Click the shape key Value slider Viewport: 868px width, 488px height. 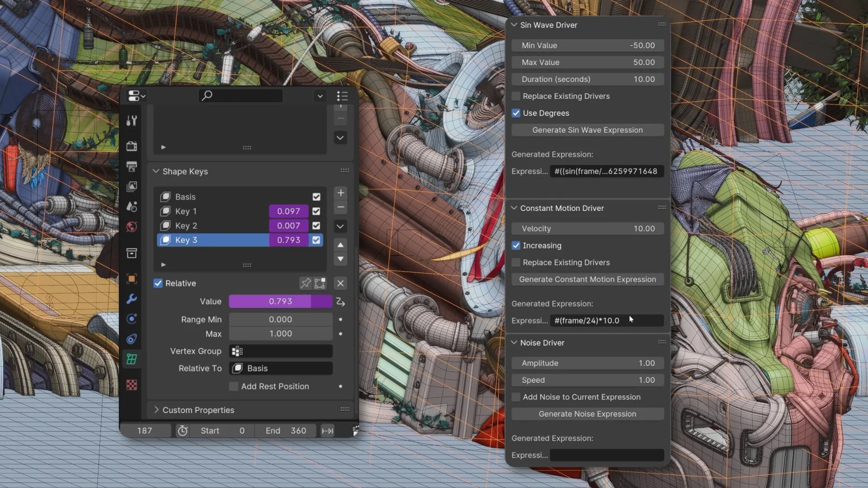[280, 301]
